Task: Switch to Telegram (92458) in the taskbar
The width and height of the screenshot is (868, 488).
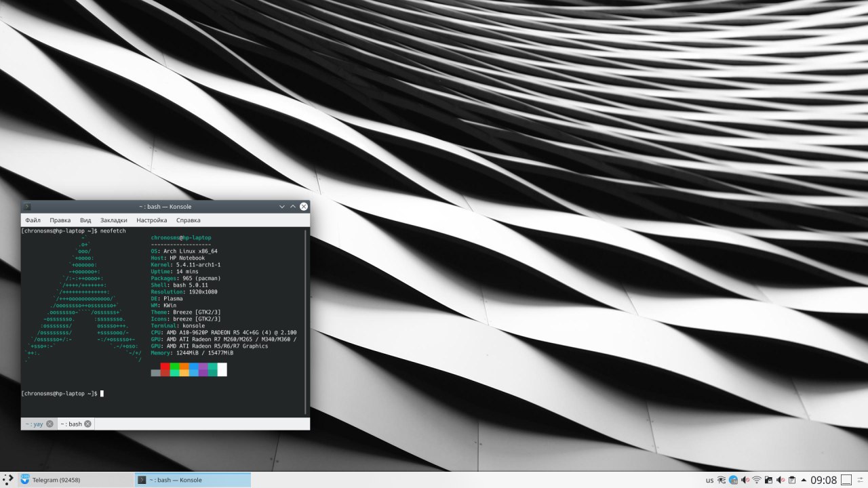Action: pyautogui.click(x=77, y=480)
